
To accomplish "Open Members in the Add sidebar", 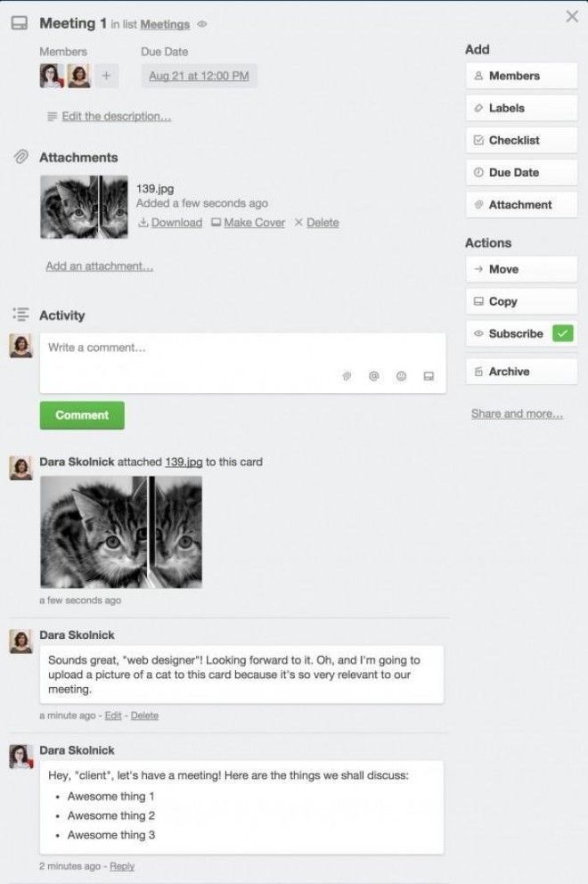I will tap(521, 76).
